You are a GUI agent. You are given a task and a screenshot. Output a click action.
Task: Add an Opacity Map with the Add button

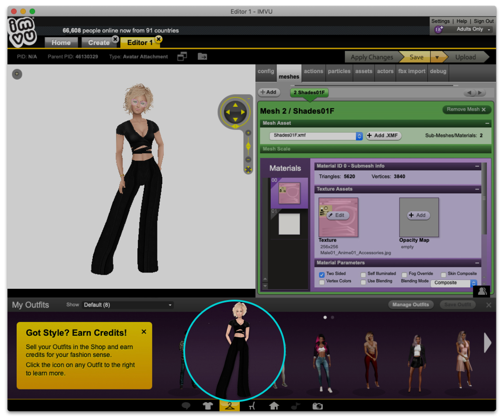coord(419,215)
